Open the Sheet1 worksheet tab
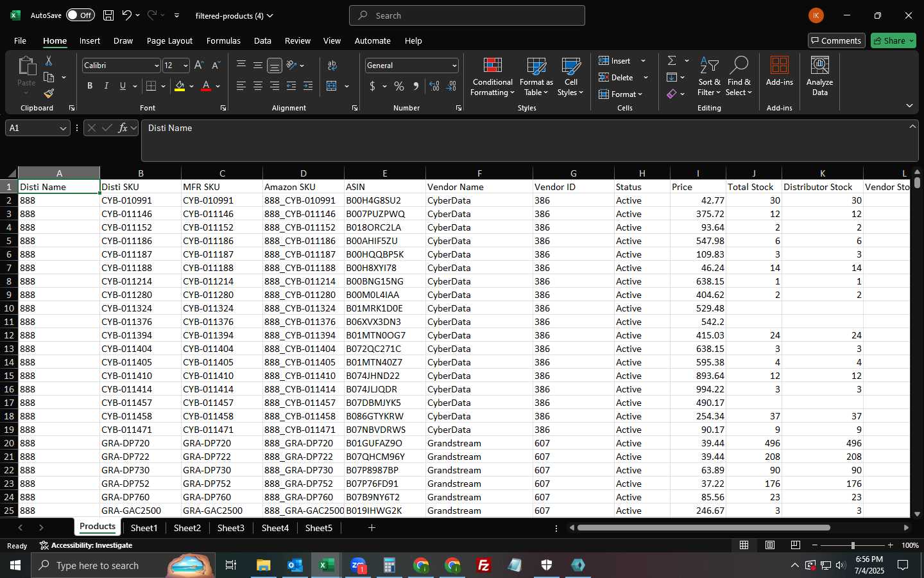 [x=144, y=528]
